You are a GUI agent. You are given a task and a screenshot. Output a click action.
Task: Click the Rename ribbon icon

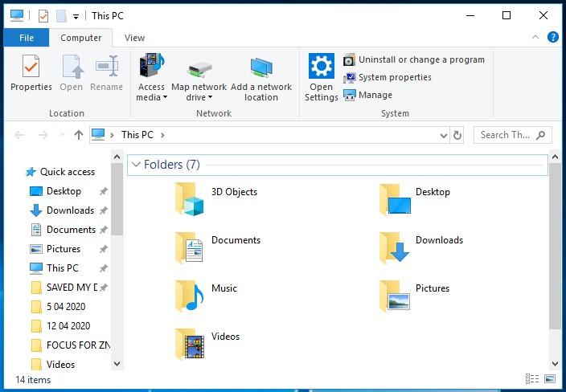[106, 66]
